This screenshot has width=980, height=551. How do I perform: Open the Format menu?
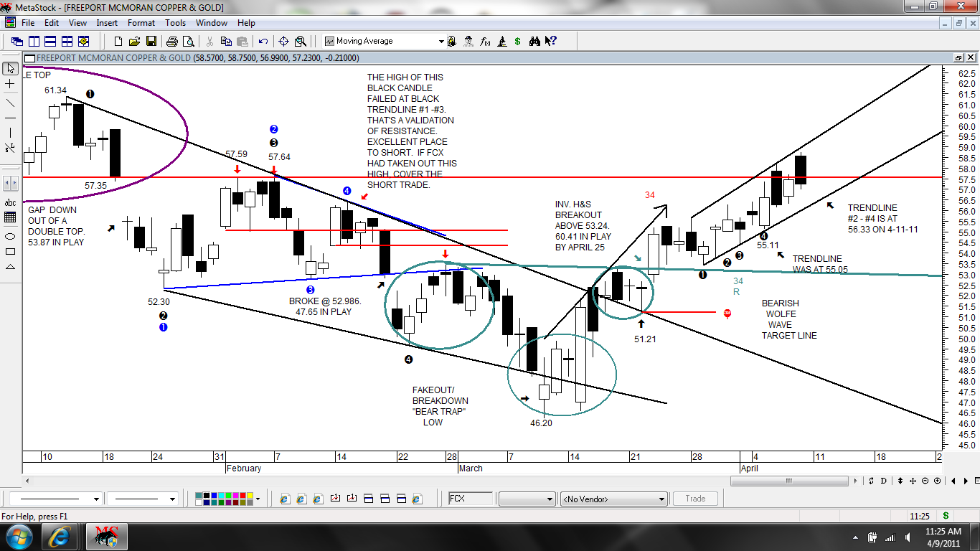point(141,23)
